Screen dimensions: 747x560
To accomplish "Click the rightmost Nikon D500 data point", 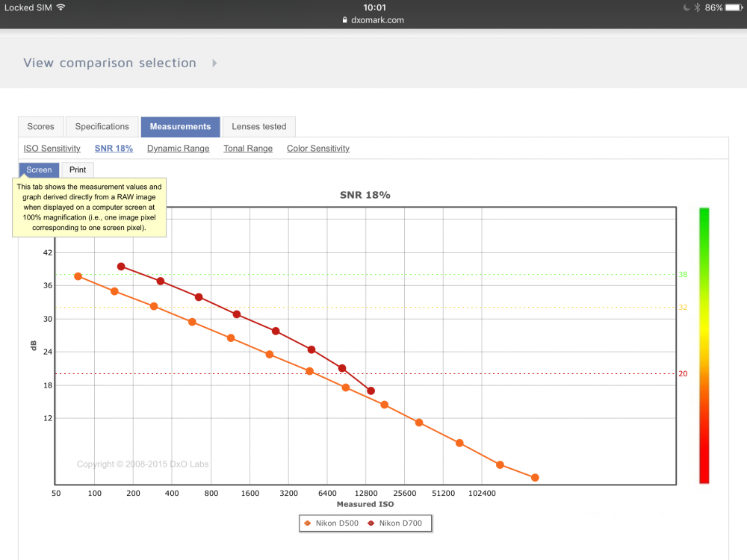I will (x=535, y=478).
